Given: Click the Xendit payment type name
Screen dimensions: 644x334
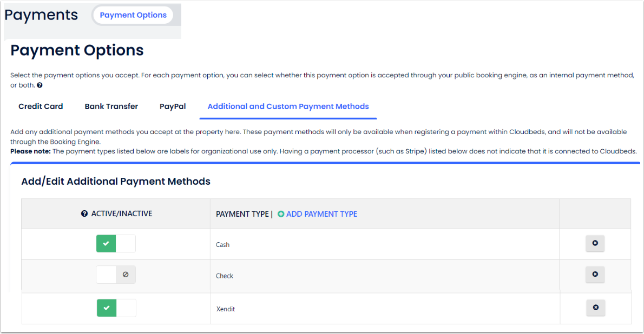Looking at the screenshot, I should [226, 309].
